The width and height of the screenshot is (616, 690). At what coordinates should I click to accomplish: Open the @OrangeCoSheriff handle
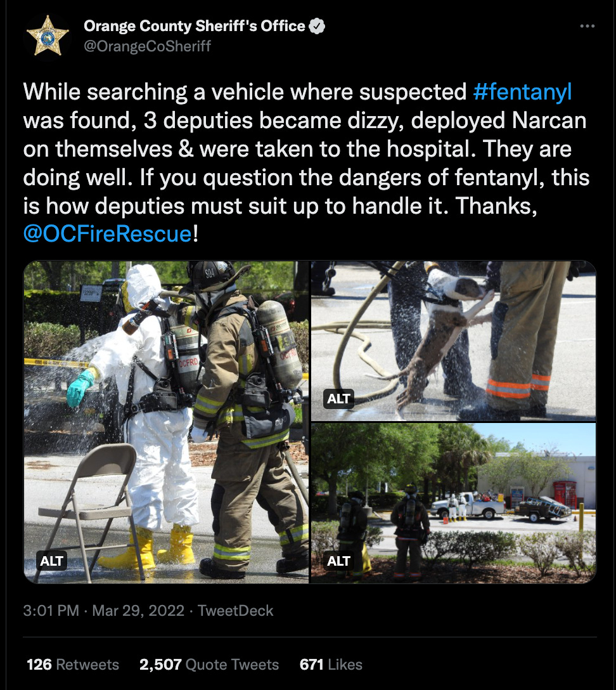[x=147, y=46]
